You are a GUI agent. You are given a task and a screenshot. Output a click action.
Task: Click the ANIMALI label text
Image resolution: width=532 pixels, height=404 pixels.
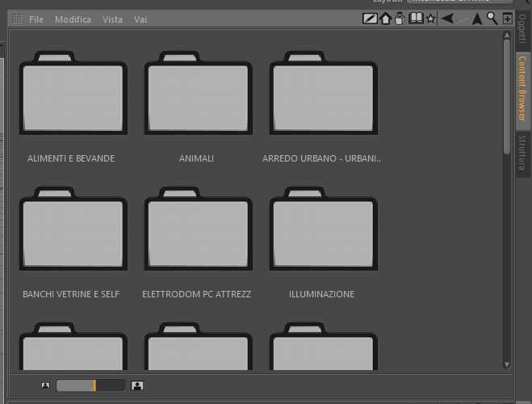tap(196, 158)
